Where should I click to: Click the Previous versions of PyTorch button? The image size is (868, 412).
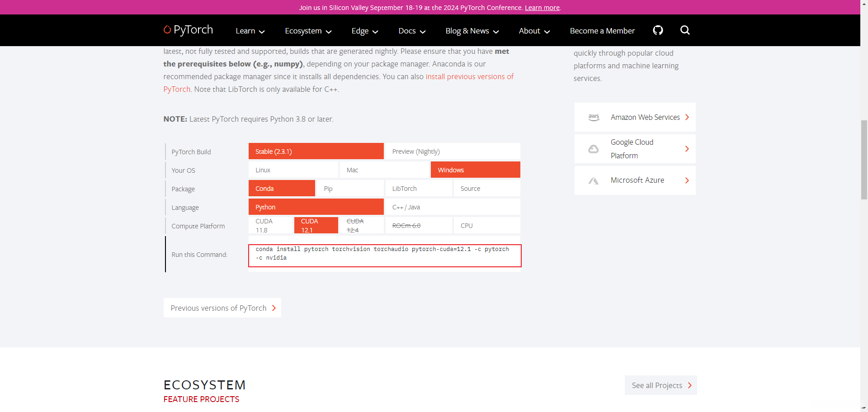[222, 308]
